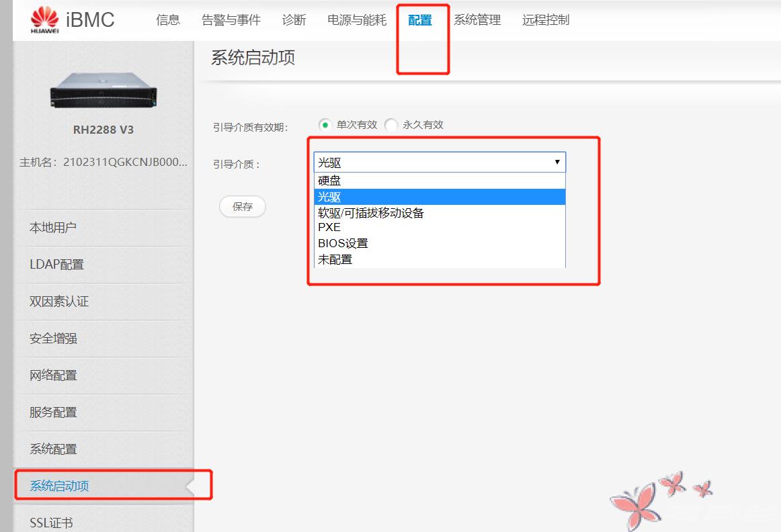This screenshot has height=532, width=781.
Task: Switch to the 信息 tab
Action: pos(167,20)
